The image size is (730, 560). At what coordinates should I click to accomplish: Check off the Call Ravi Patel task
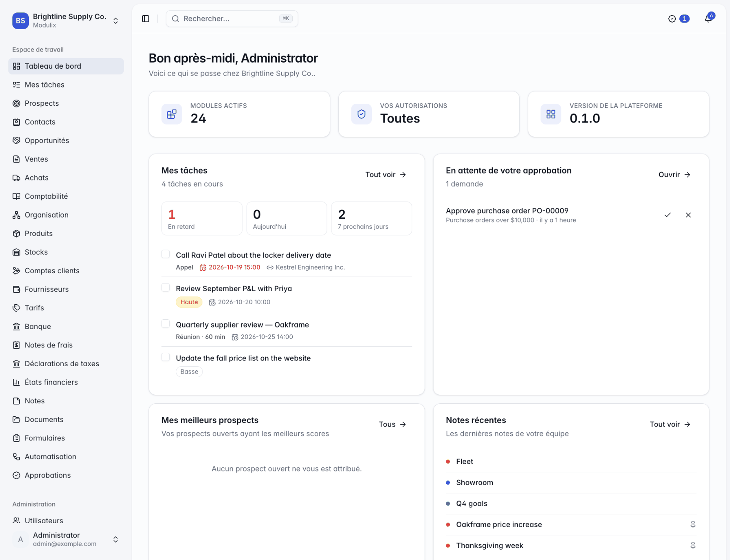(x=166, y=254)
